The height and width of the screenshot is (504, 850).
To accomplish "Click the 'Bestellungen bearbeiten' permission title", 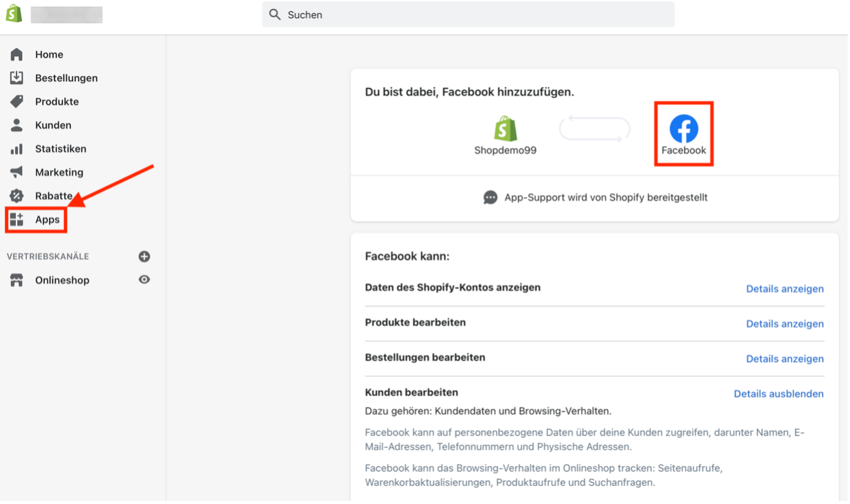I will [x=425, y=357].
